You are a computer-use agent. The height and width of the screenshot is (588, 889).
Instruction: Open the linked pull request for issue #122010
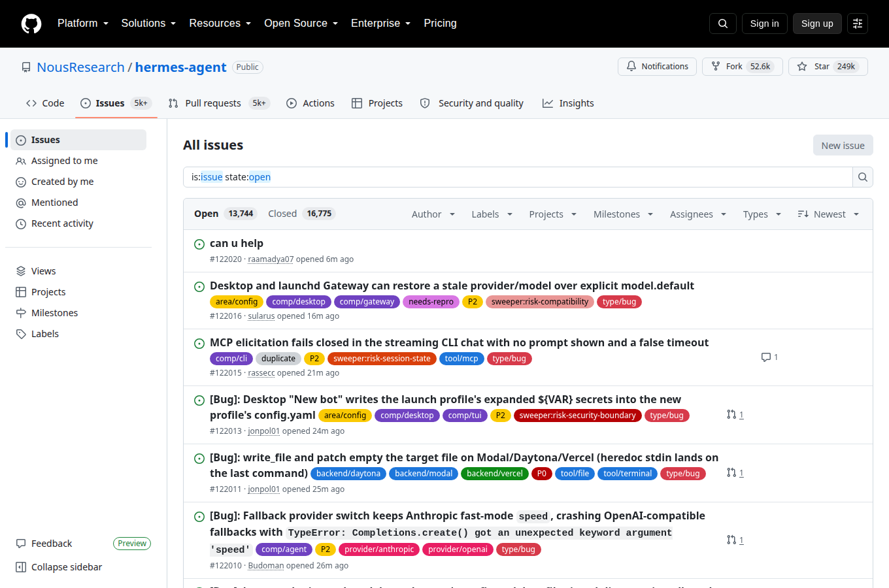pos(735,540)
